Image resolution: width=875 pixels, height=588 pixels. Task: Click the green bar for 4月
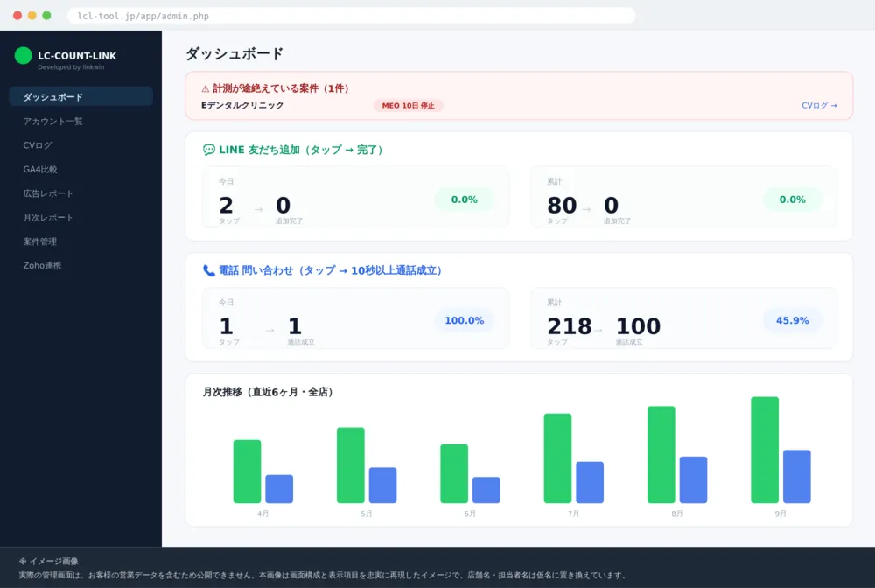tap(248, 472)
